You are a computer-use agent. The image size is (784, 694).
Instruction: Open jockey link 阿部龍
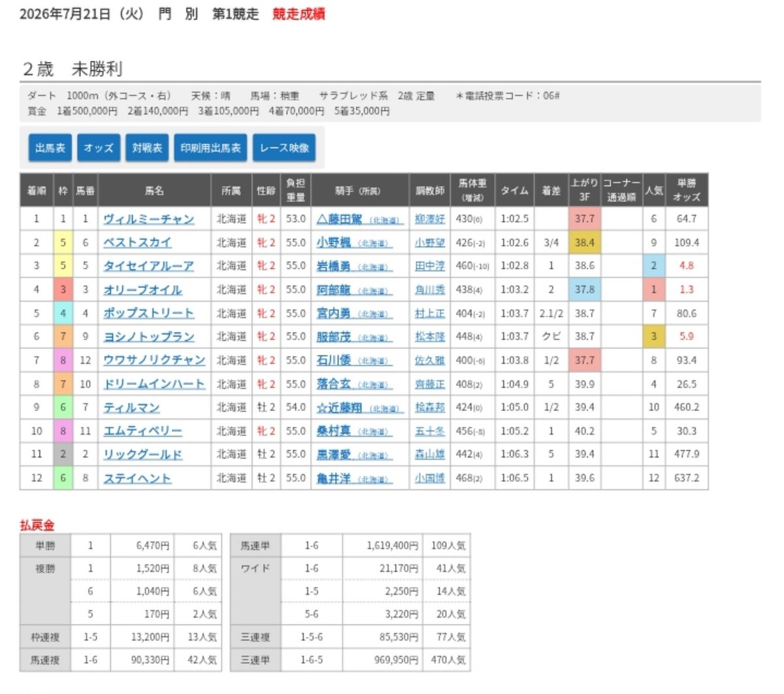point(355,289)
